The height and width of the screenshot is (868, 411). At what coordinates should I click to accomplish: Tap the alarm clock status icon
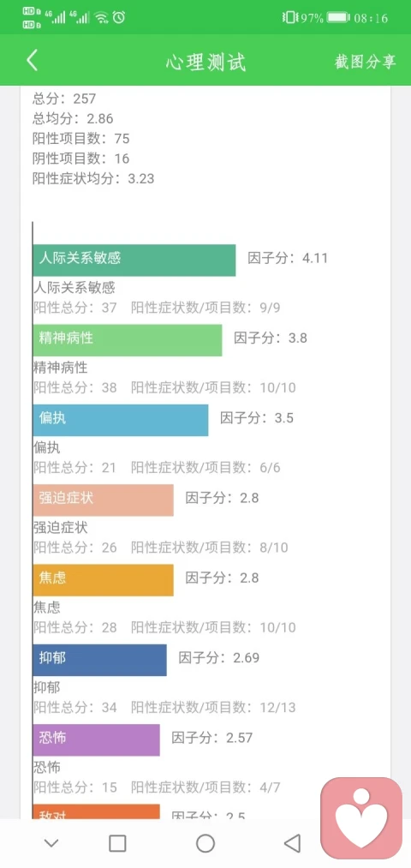click(119, 17)
